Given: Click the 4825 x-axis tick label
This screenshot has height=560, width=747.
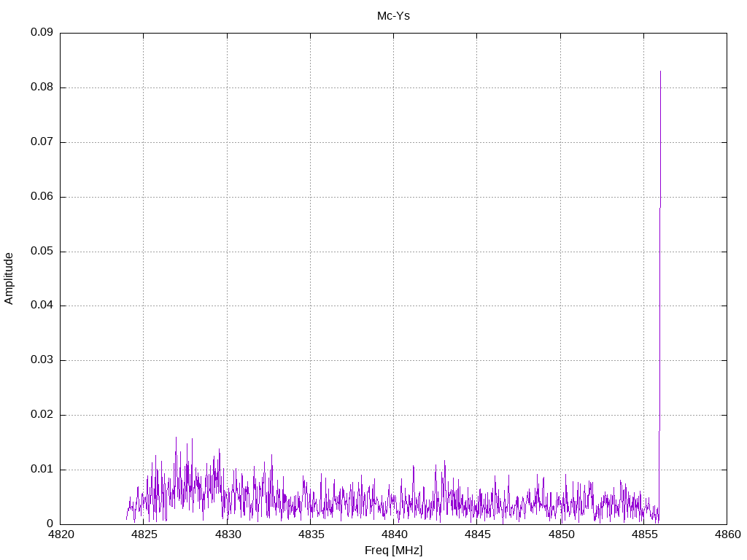Looking at the screenshot, I should (x=144, y=534).
